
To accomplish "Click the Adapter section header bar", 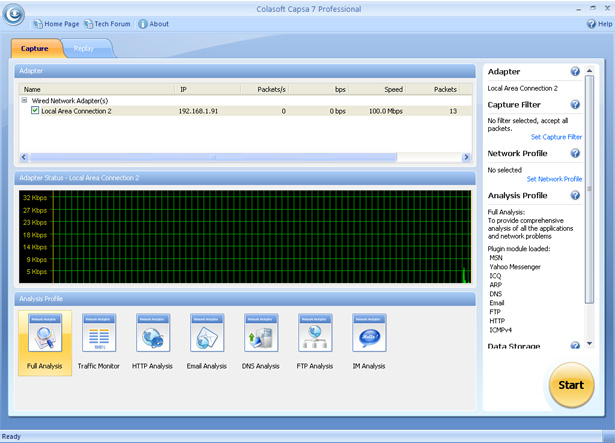I will [245, 71].
